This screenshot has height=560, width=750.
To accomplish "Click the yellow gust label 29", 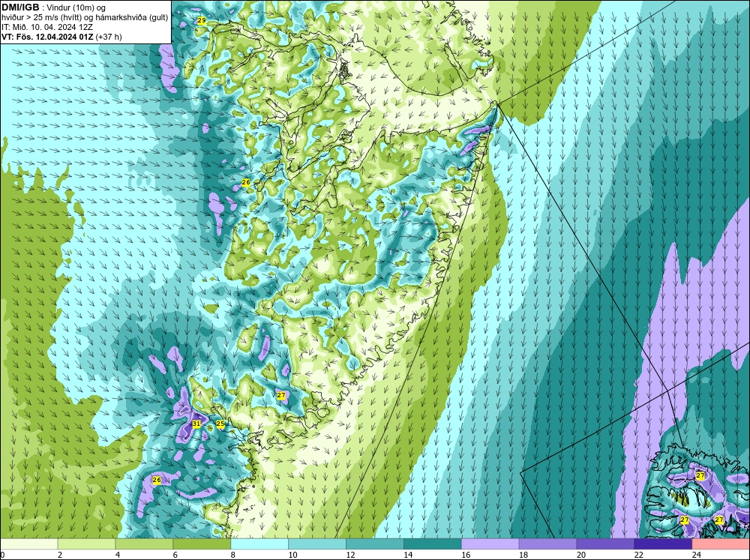I will click(201, 20).
